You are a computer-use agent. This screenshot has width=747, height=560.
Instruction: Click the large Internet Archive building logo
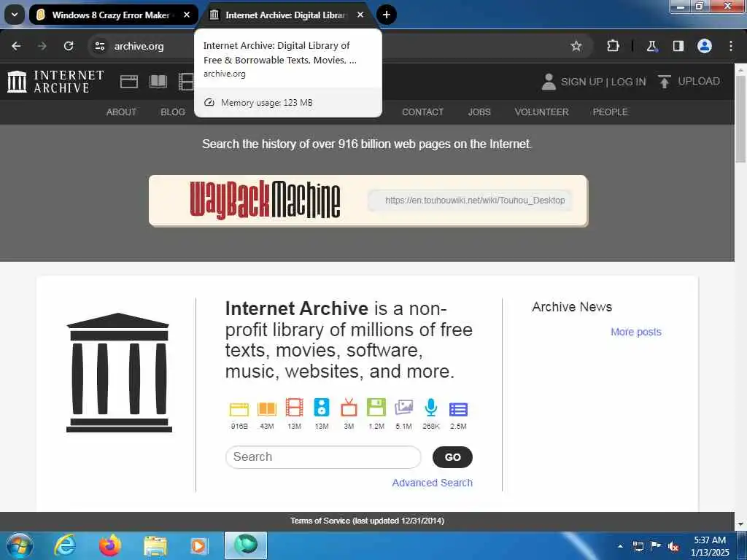[119, 373]
